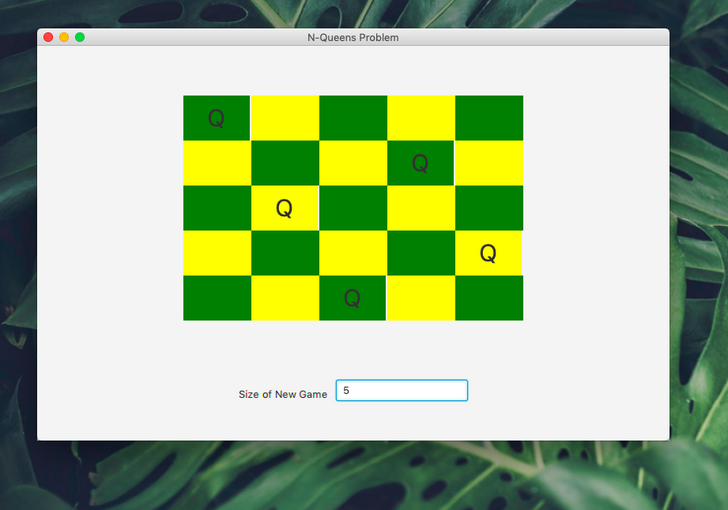Click the queen in the fourth row
728x510 pixels.
(x=488, y=253)
